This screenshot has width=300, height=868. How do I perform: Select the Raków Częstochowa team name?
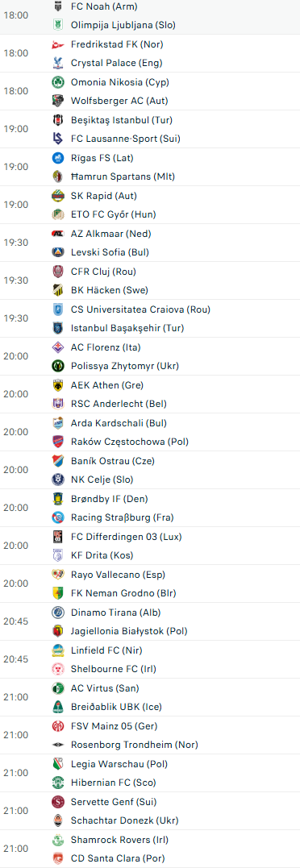click(x=130, y=442)
